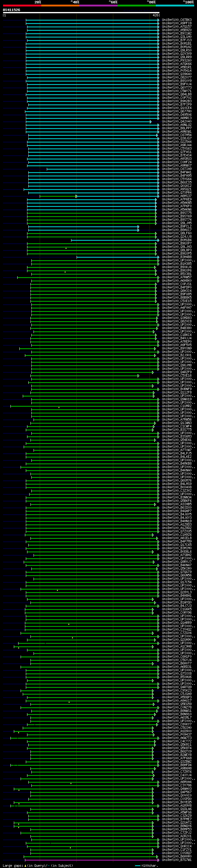197x868 pixels.
Task: Select the UniRef100_Q01KC2 entry
Action: pos(177,186)
